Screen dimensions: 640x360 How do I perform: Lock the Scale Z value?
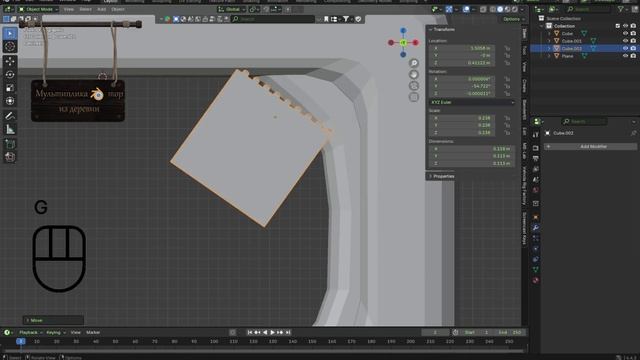(507, 133)
